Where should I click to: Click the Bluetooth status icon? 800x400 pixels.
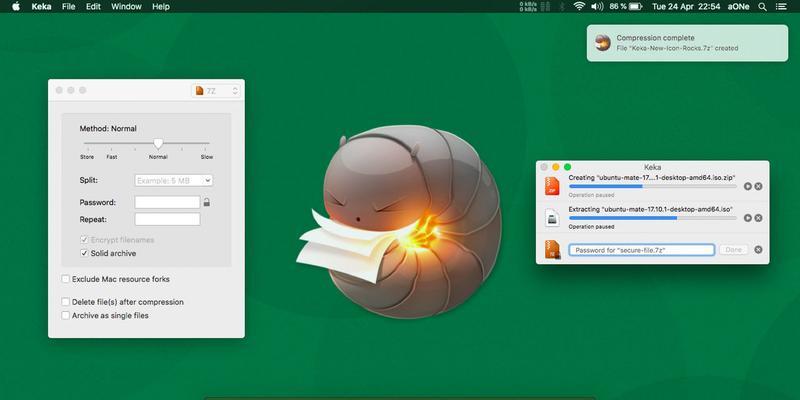(562, 7)
